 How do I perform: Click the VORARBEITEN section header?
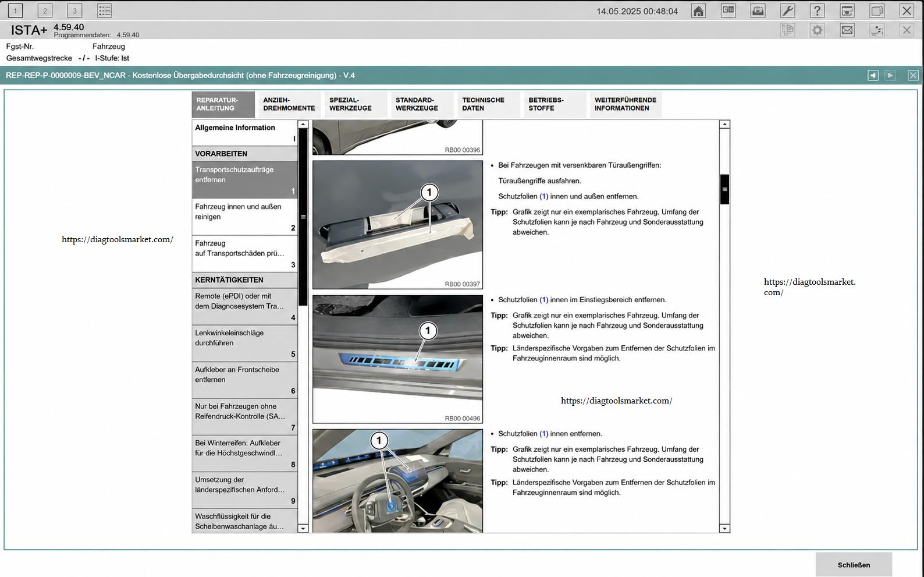[x=245, y=154]
